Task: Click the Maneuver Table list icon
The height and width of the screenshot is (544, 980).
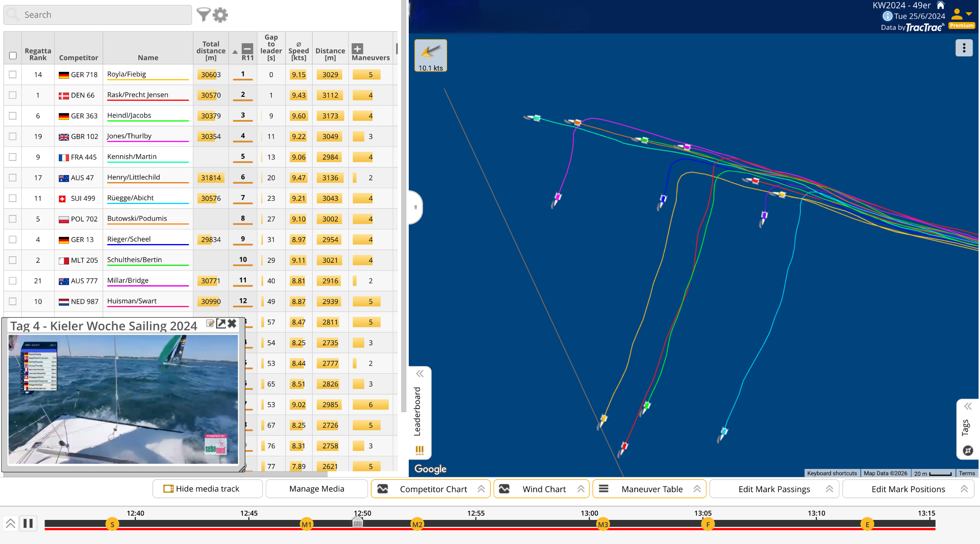Action: click(x=604, y=489)
